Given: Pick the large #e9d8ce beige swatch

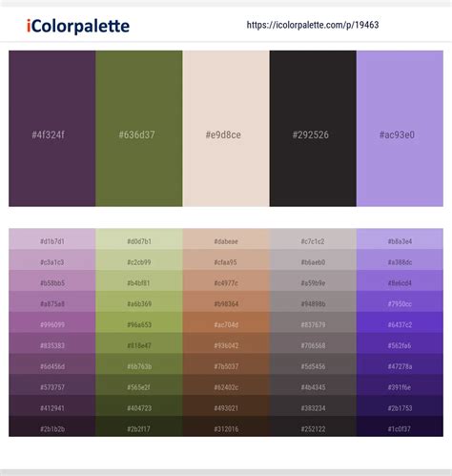Looking at the screenshot, I should click(226, 129).
